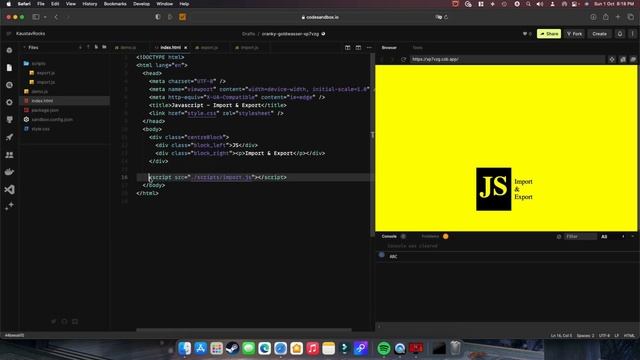This screenshot has width=640, height=360.
Task: Split the editor with layout icon
Action: (x=347, y=48)
